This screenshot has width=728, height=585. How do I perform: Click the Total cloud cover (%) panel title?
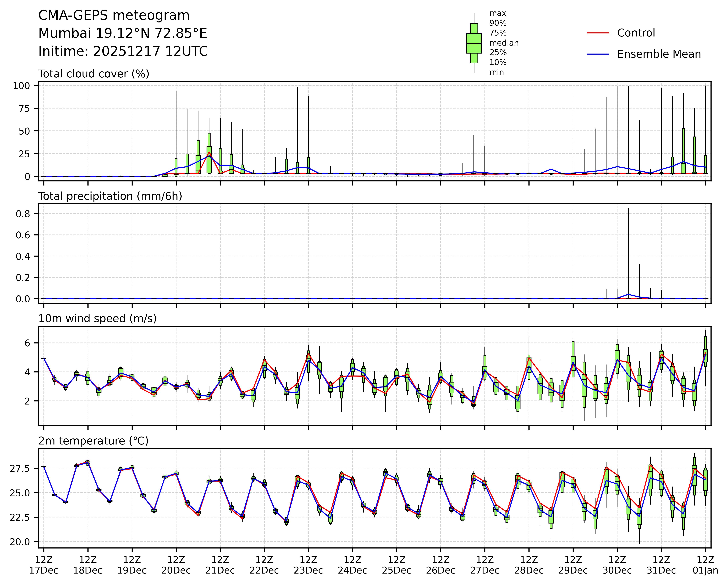point(94,74)
